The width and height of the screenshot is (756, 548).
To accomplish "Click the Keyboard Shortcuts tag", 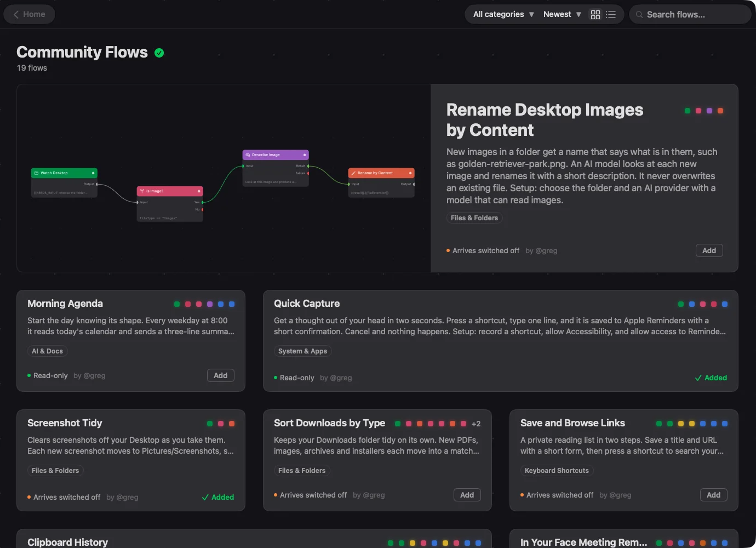I will pos(557,471).
